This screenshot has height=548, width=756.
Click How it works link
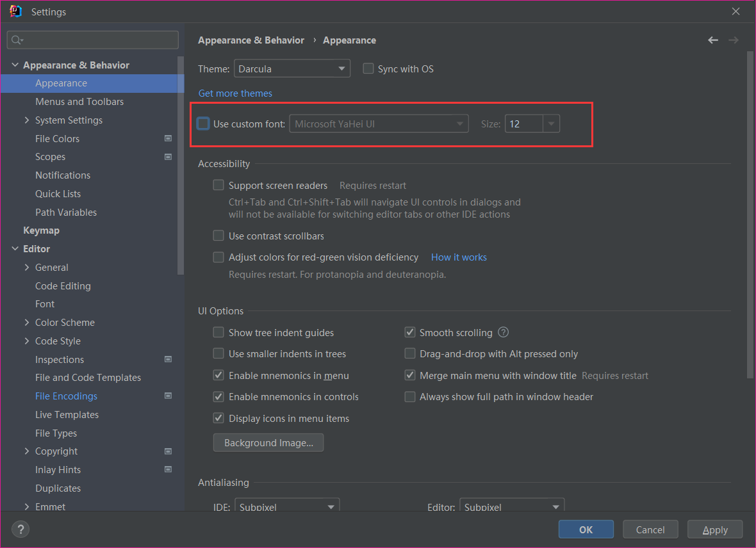click(459, 257)
